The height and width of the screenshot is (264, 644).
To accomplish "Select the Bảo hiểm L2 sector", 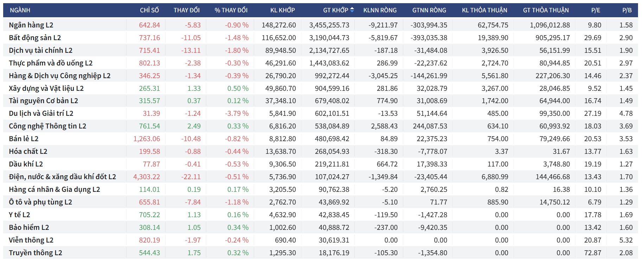I will pyautogui.click(x=29, y=227).
